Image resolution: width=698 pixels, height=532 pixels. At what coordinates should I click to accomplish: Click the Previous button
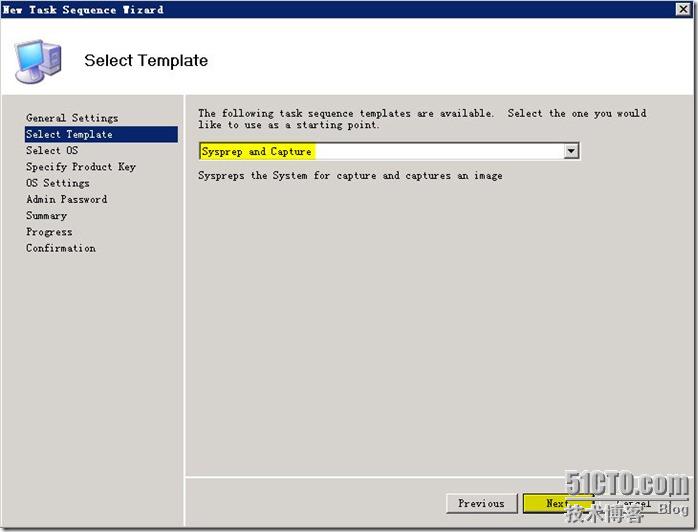(482, 504)
